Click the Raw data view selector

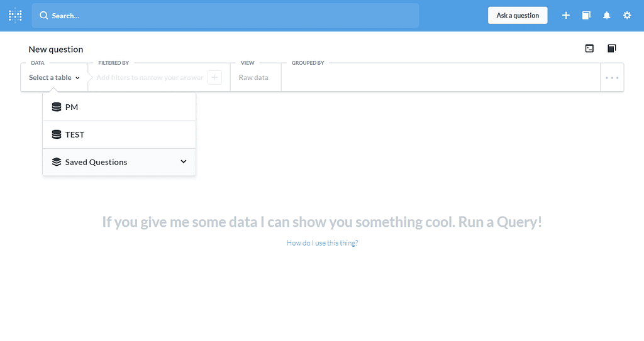point(253,77)
